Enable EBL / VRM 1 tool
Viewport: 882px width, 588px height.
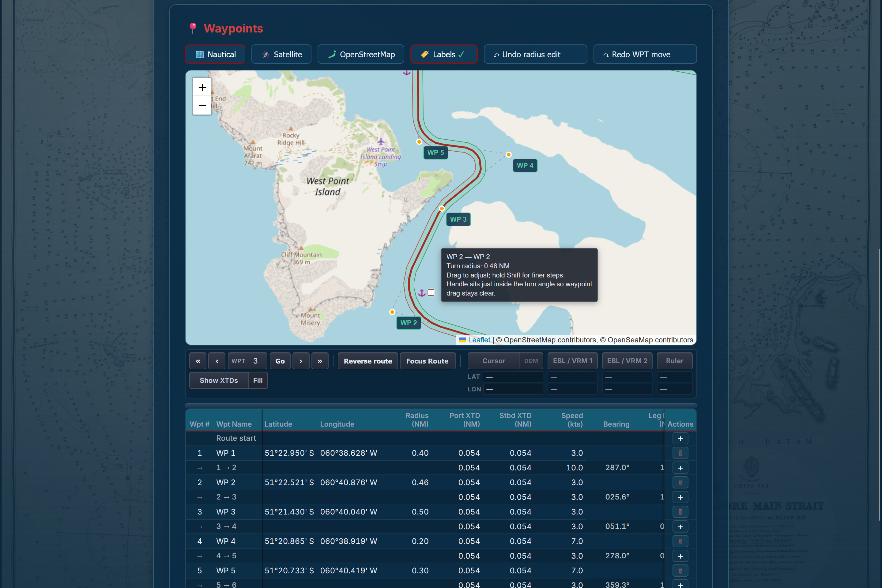[573, 361]
